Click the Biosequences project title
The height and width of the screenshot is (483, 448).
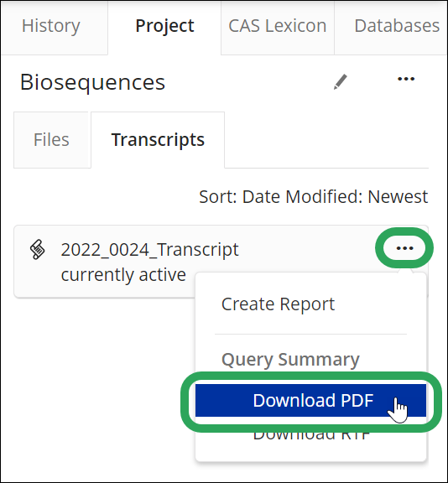point(92,82)
